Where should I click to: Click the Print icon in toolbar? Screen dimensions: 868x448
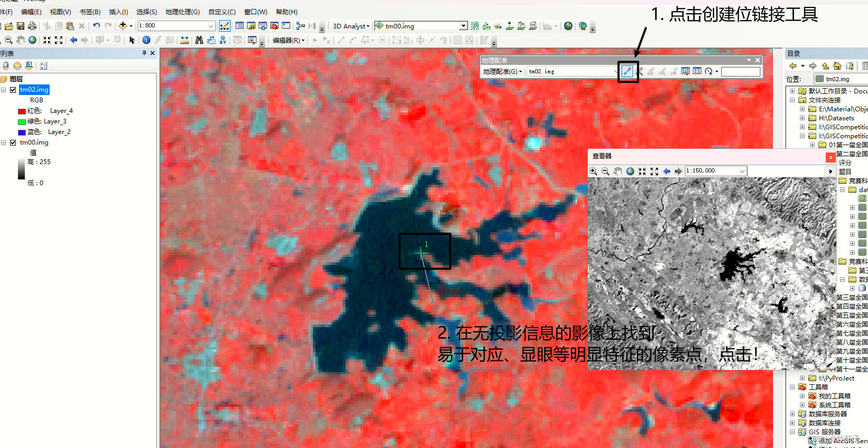(32, 26)
